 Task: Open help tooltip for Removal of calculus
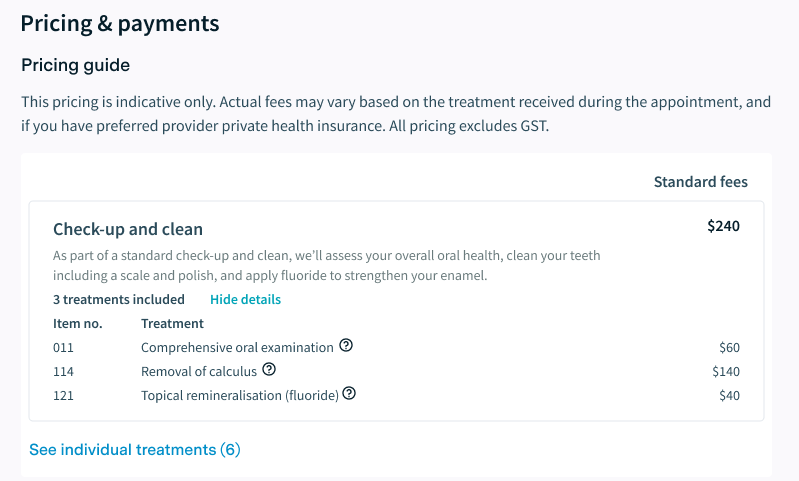(x=269, y=370)
